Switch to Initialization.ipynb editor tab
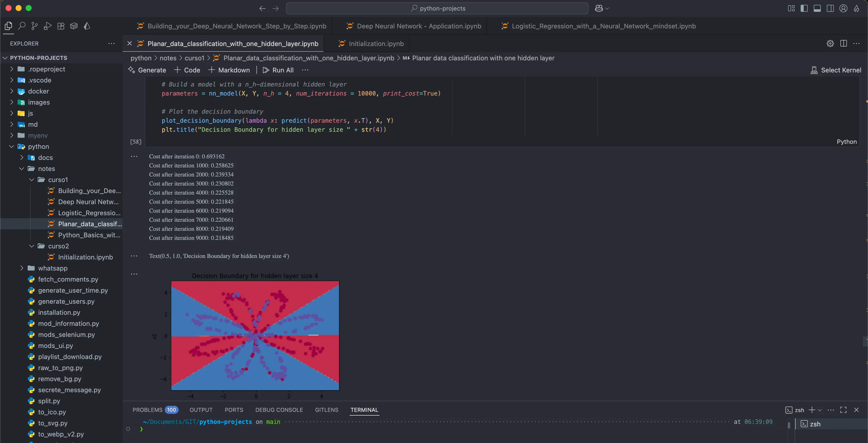The width and height of the screenshot is (868, 443). (371, 43)
